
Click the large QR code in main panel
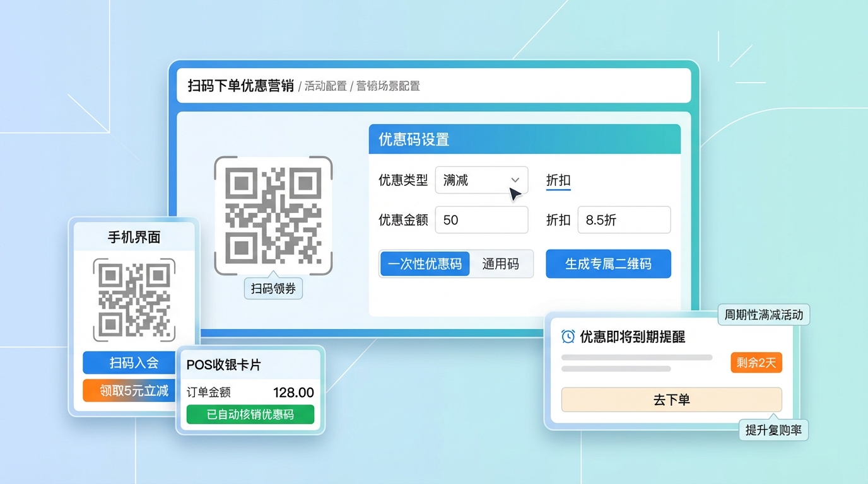click(273, 216)
